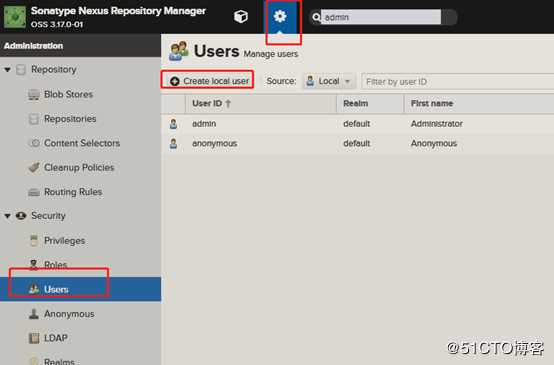Click the Roles icon

34,265
